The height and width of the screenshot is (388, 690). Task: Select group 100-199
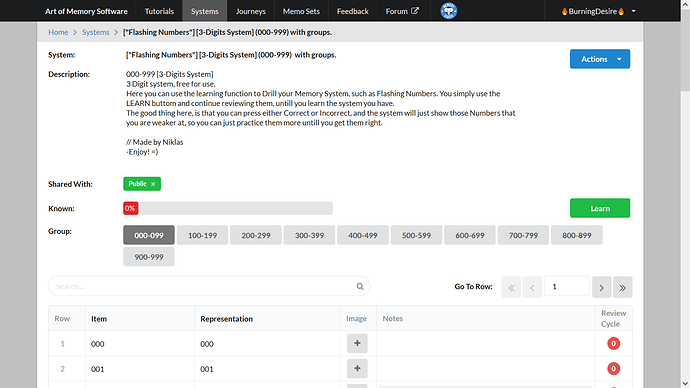(x=202, y=235)
